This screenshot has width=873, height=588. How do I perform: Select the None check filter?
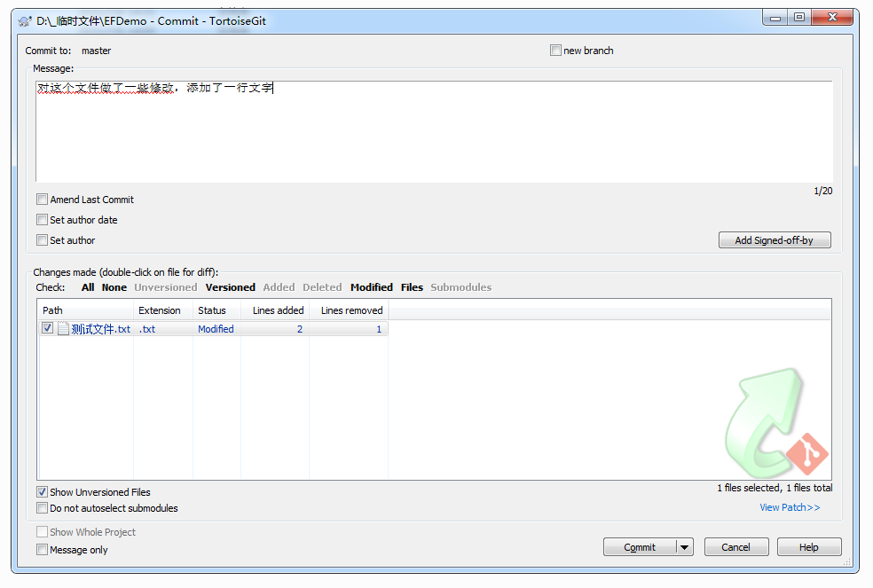114,287
